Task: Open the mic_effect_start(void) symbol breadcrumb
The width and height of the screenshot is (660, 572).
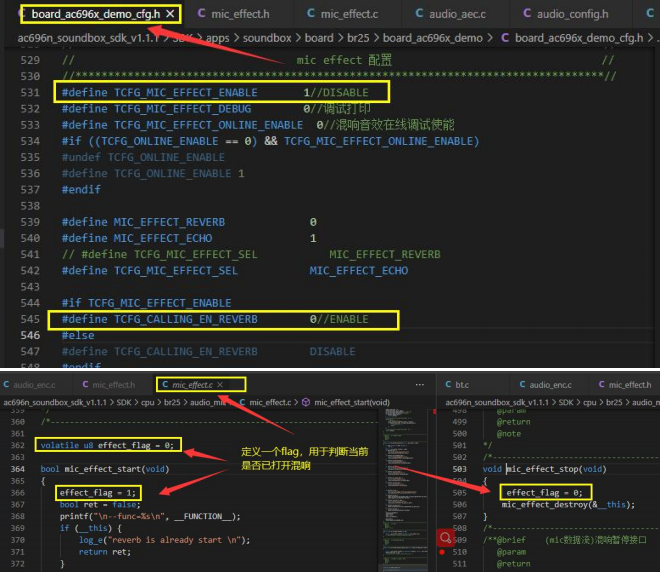Action: 352,402
